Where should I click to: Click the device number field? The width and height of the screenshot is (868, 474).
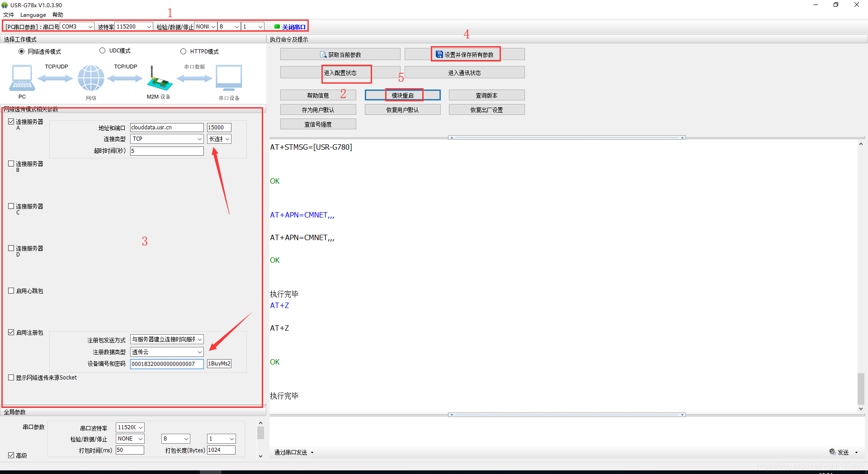point(167,364)
